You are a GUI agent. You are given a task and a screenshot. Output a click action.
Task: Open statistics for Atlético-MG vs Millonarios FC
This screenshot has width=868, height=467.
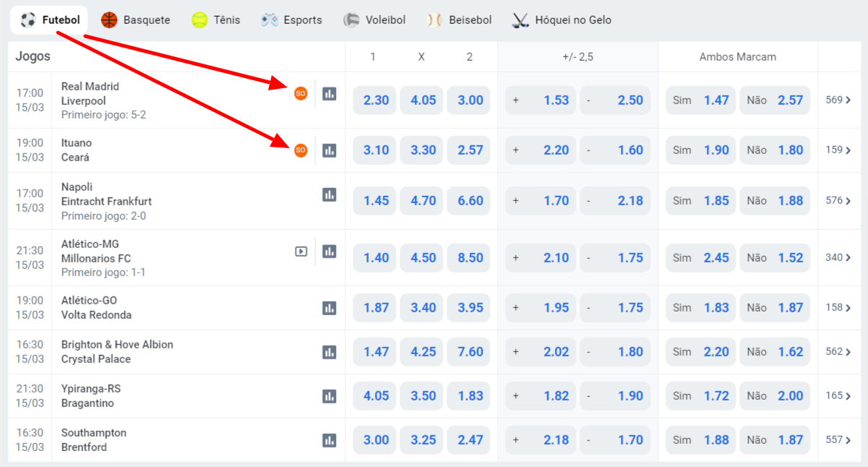pyautogui.click(x=330, y=252)
